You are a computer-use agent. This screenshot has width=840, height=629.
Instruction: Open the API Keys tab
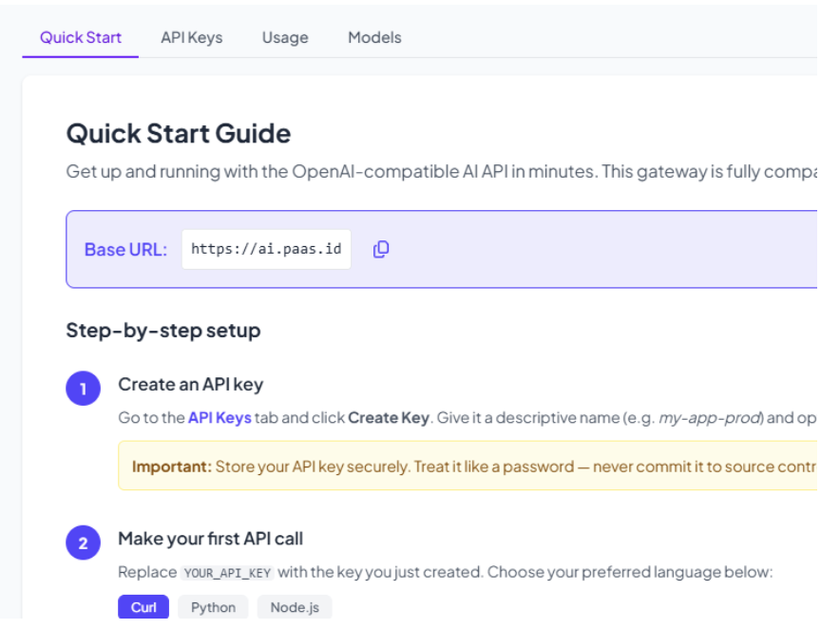[192, 37]
